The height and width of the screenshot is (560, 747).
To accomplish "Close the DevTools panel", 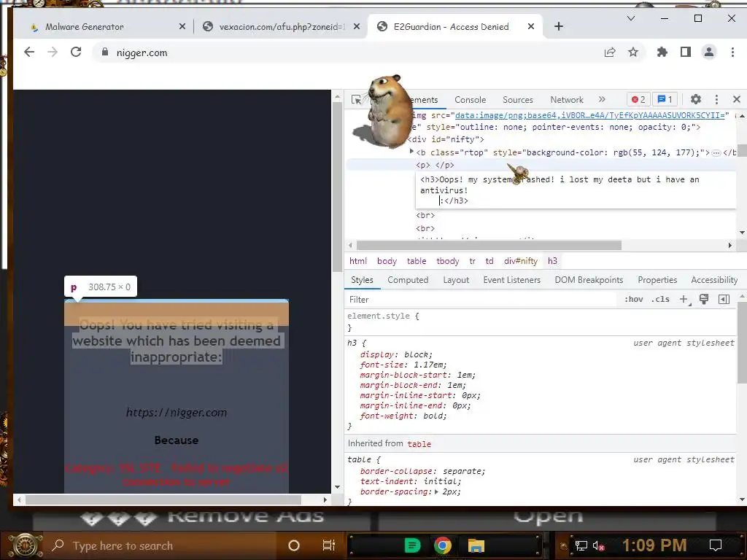I will [x=737, y=99].
